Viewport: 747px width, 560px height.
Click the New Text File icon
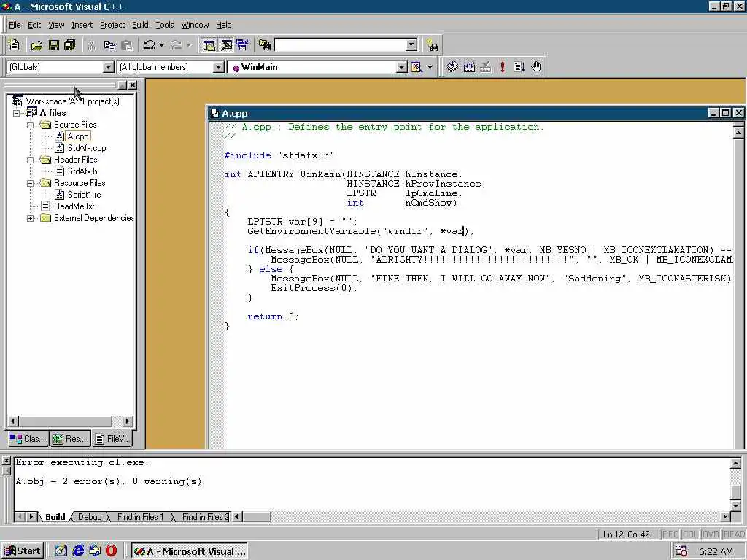click(15, 45)
